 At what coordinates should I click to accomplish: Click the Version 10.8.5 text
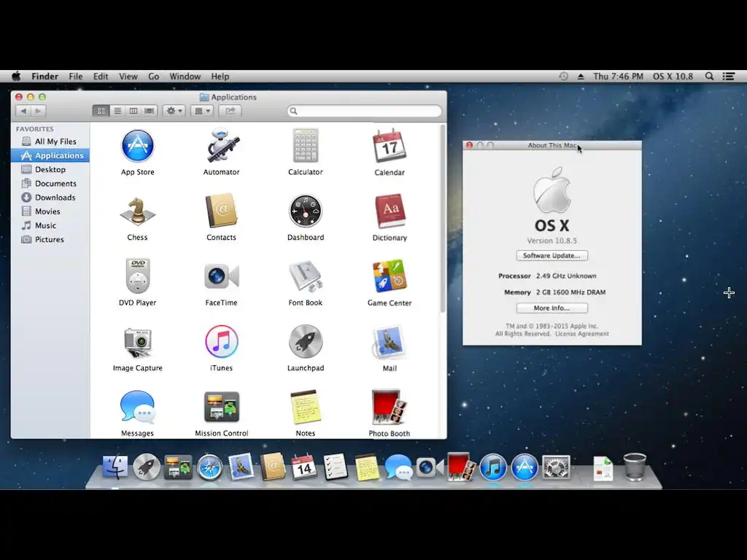(x=551, y=241)
